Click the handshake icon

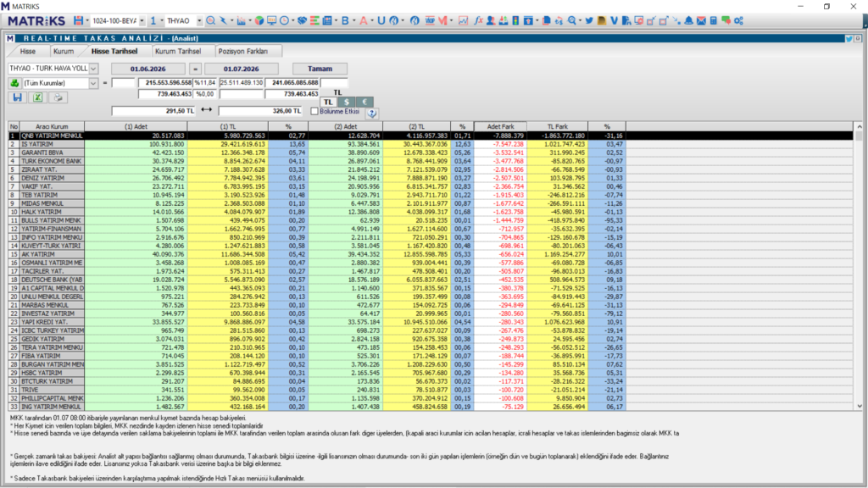pos(302,20)
